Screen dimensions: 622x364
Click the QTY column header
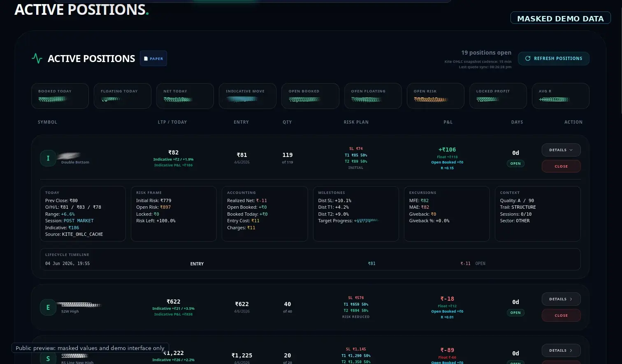click(x=287, y=122)
